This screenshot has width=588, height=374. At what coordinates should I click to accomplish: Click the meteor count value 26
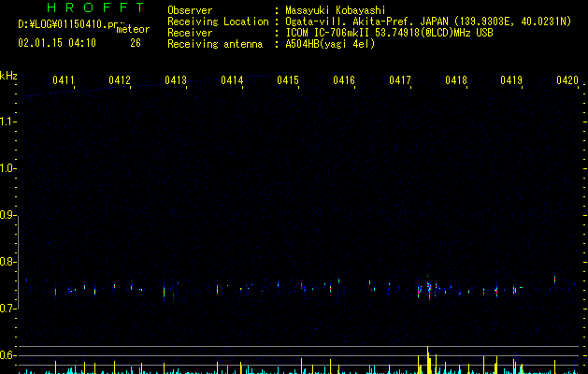click(136, 43)
